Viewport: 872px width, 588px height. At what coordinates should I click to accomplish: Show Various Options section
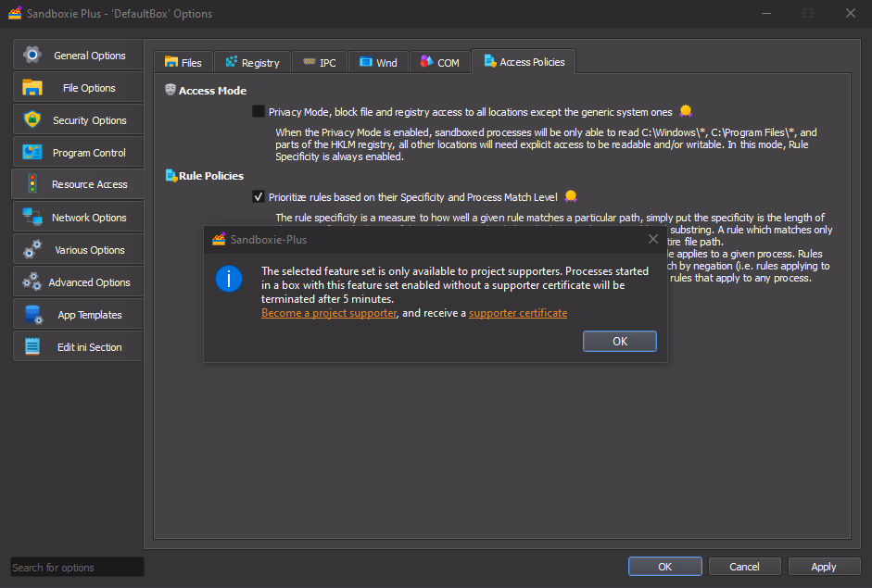pos(79,249)
